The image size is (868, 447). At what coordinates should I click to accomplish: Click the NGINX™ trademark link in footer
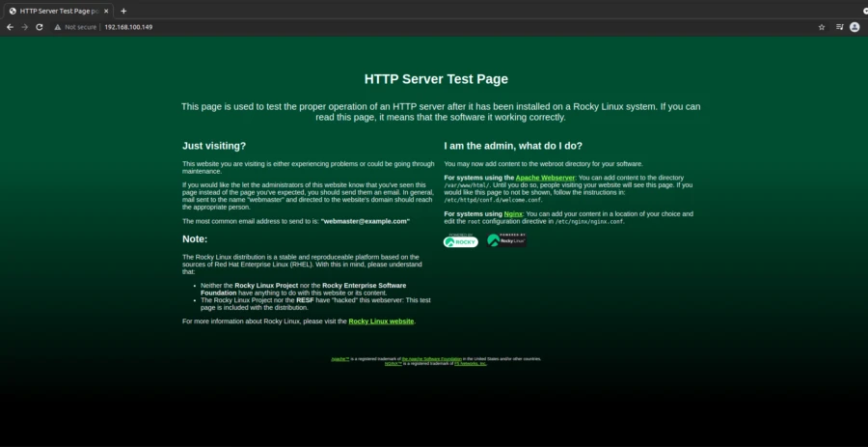click(x=393, y=364)
